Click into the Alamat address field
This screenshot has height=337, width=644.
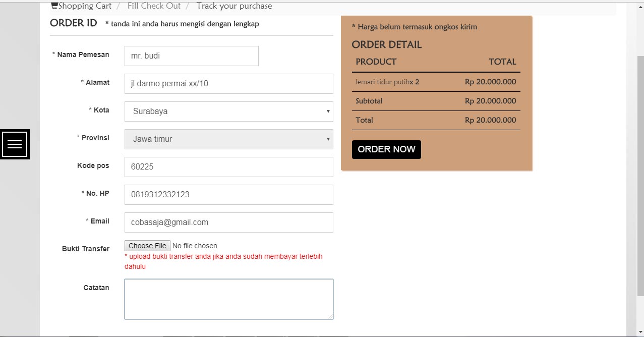228,84
